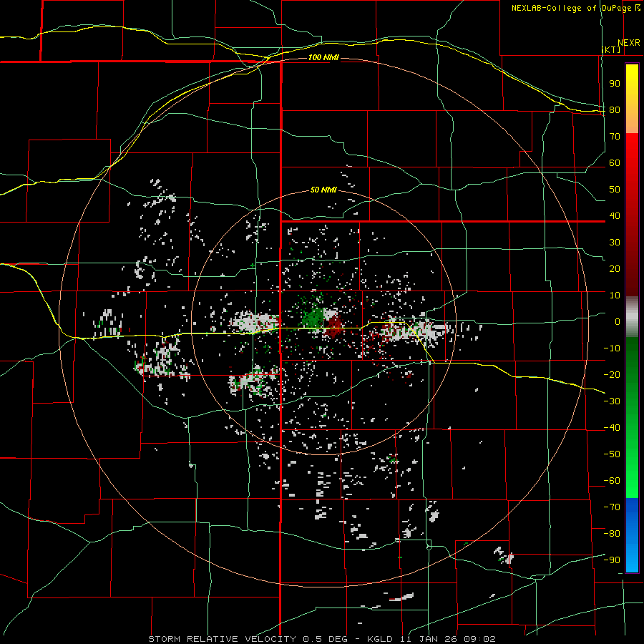Click the positive 50 scale value

[615, 190]
